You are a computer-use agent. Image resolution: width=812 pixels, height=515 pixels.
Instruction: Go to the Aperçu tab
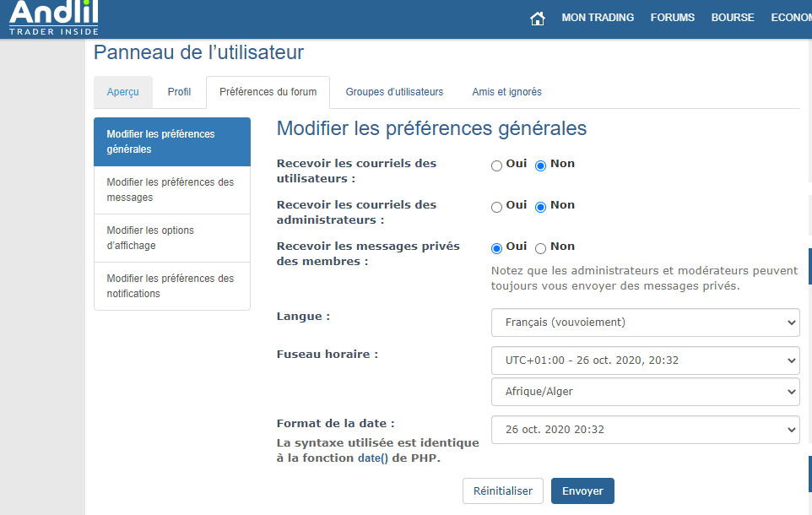(123, 92)
